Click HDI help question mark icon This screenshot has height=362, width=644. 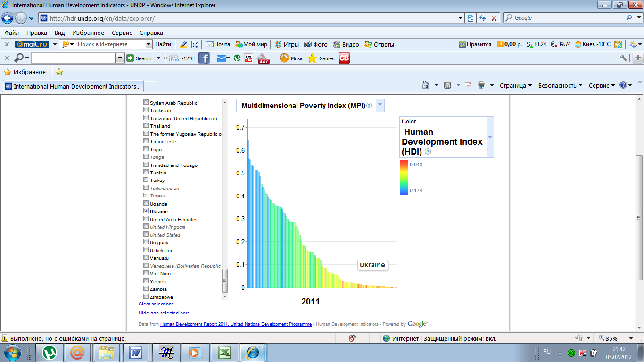pyautogui.click(x=428, y=152)
